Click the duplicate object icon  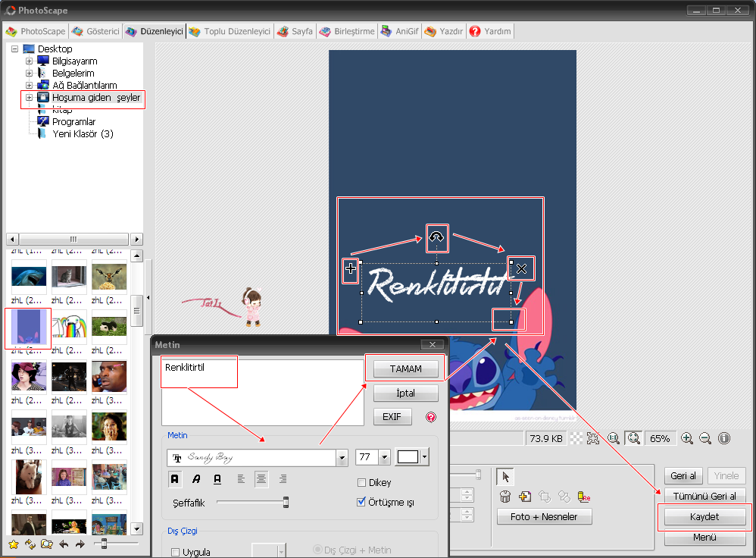[x=524, y=497]
